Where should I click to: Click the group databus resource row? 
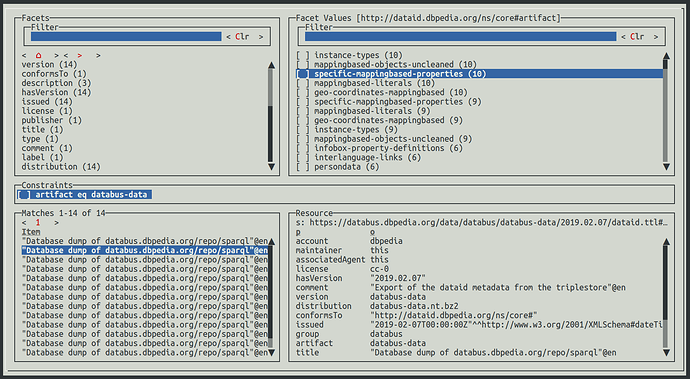coord(479,334)
